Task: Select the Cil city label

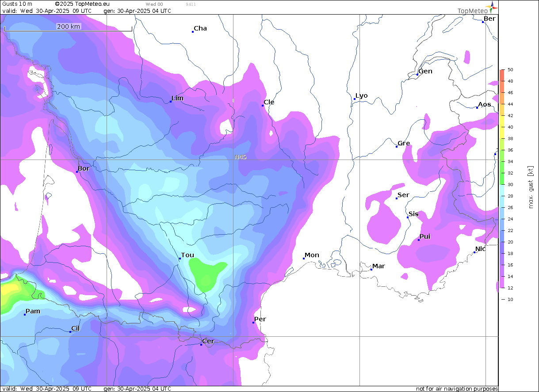Action: 76,328
